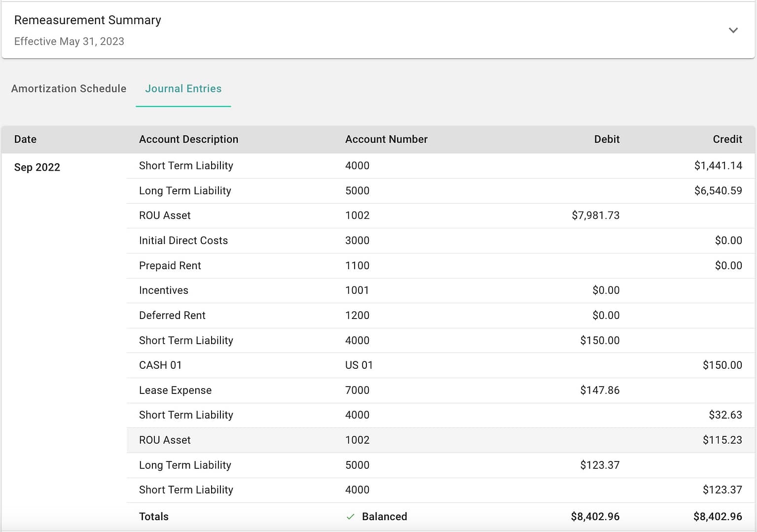Image resolution: width=757 pixels, height=532 pixels.
Task: Select the CASH 01 account row
Action: tap(160, 365)
